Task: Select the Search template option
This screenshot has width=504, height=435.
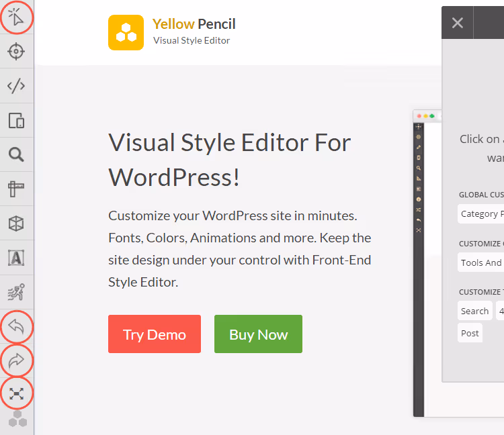Action: [x=474, y=311]
